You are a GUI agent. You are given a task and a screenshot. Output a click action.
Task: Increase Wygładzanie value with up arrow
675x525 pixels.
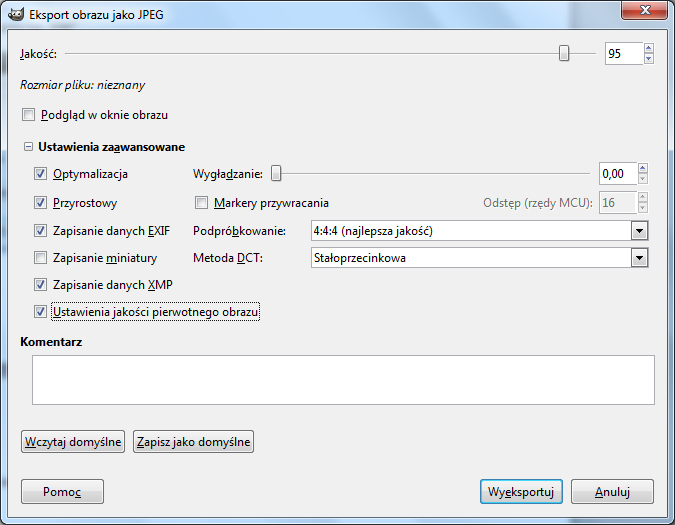click(x=643, y=168)
